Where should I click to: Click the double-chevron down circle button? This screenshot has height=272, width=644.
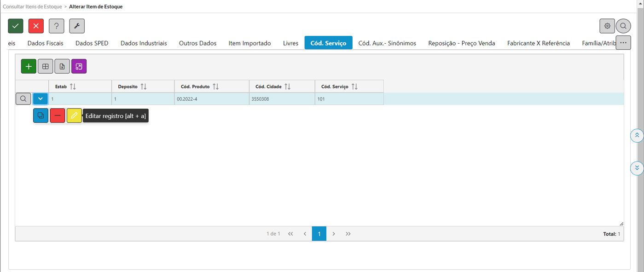click(x=637, y=168)
